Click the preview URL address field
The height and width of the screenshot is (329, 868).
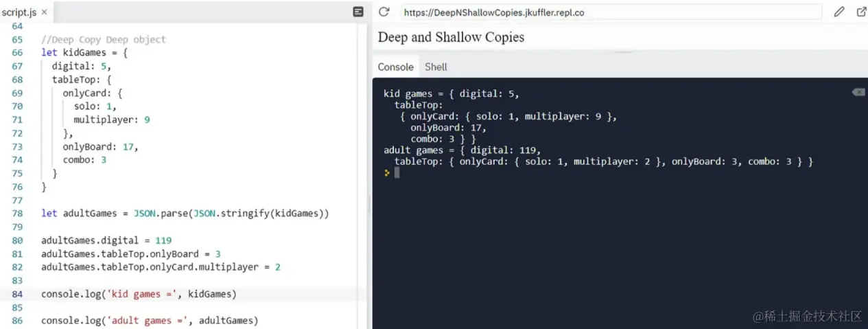[x=611, y=12]
